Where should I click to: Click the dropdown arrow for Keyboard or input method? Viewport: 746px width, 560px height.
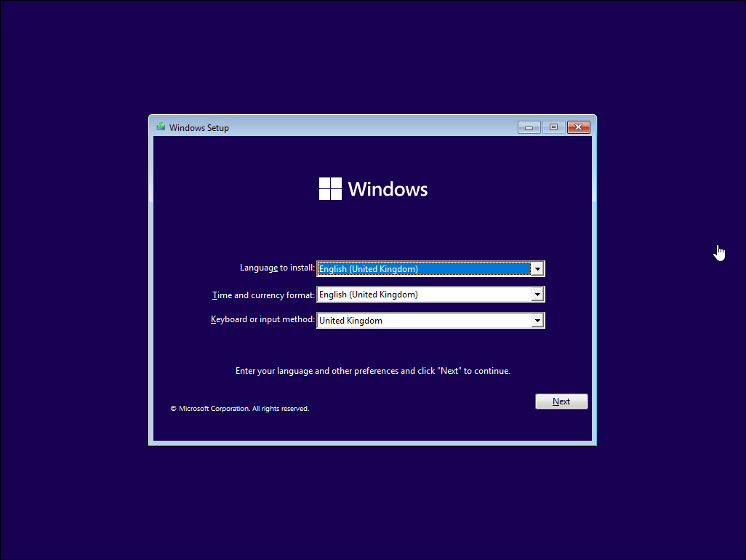537,320
